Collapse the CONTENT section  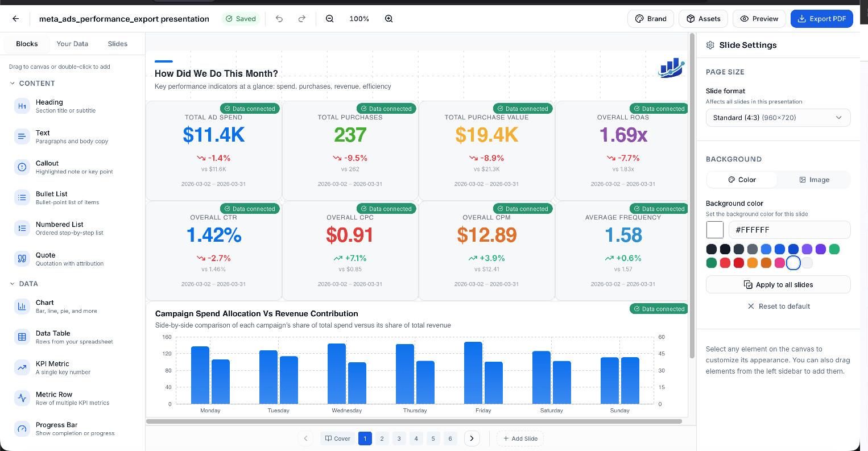coord(13,83)
